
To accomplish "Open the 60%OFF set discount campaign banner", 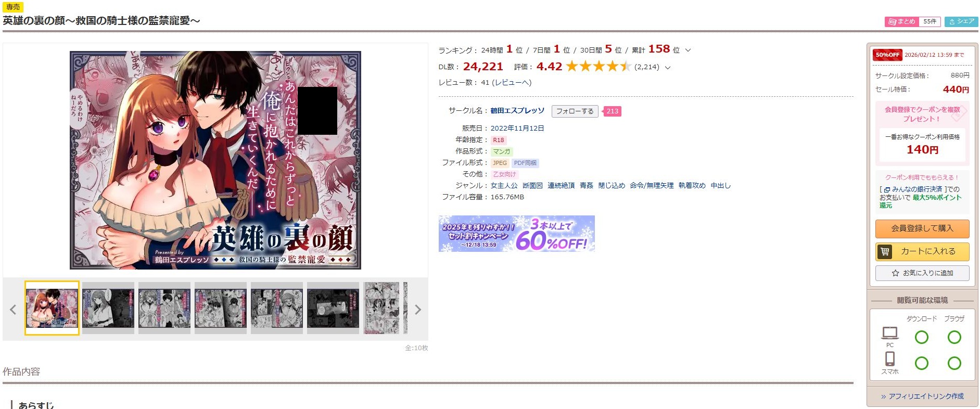I will pos(516,234).
